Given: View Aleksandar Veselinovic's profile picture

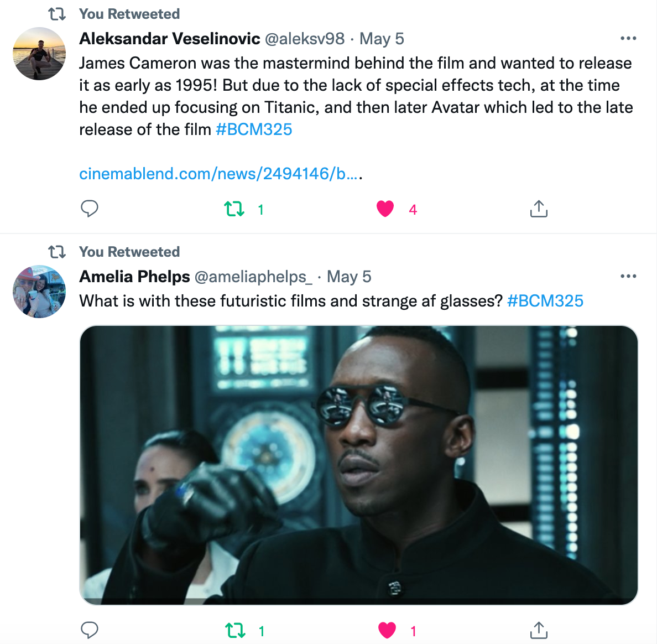Looking at the screenshot, I should tap(39, 54).
